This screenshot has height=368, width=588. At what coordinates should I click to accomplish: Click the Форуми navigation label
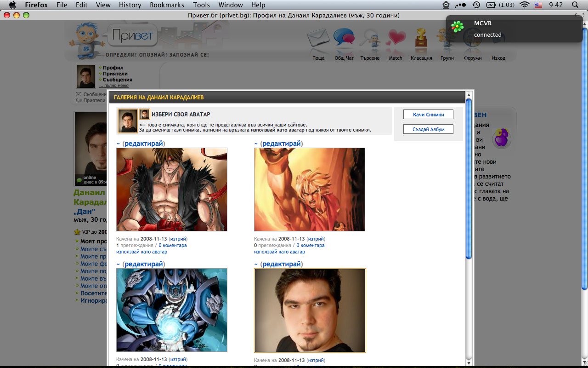[473, 58]
